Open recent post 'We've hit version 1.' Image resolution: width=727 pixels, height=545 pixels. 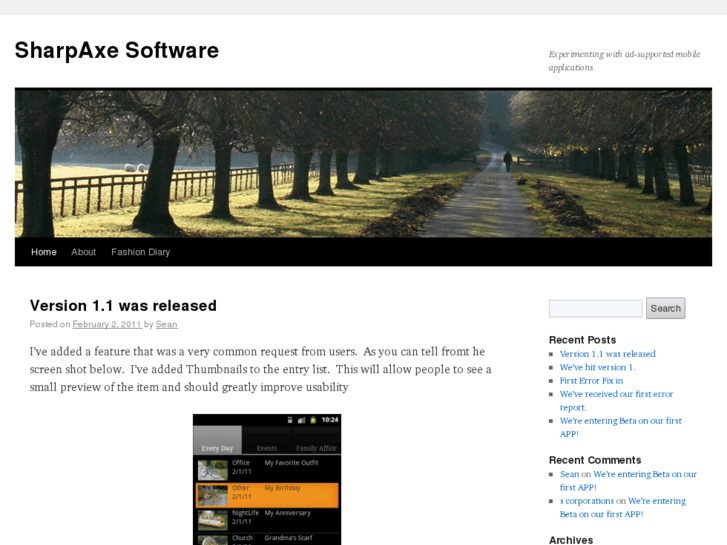[598, 367]
